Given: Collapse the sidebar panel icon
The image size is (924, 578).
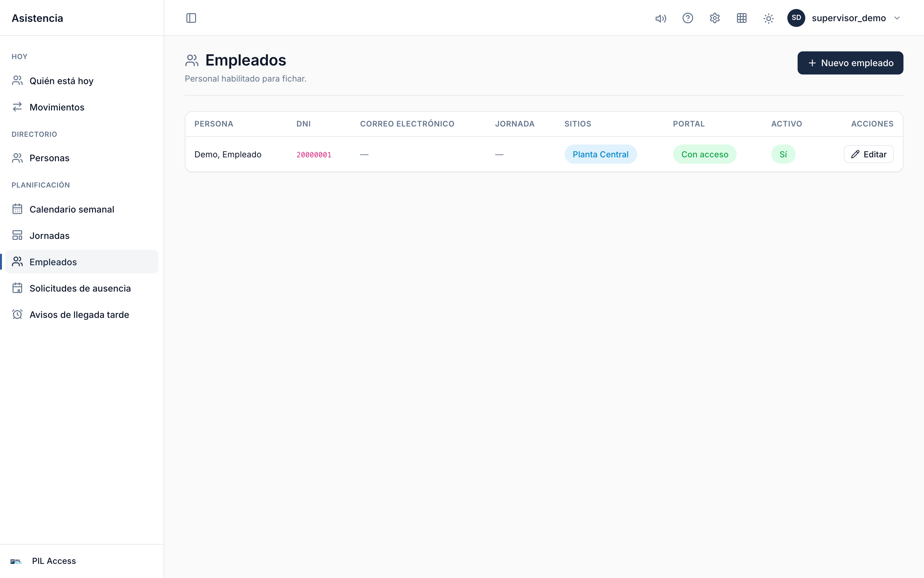Looking at the screenshot, I should pos(191,18).
